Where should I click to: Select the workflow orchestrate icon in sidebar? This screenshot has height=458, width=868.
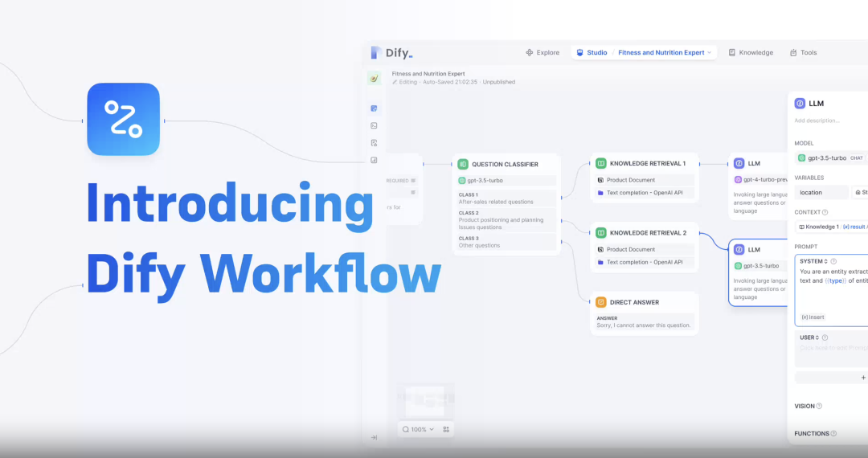tap(375, 108)
